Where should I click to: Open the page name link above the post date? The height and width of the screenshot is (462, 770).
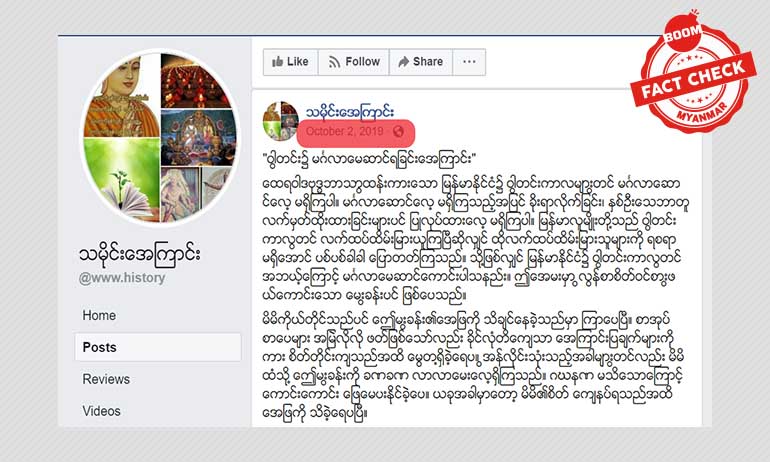(x=350, y=112)
